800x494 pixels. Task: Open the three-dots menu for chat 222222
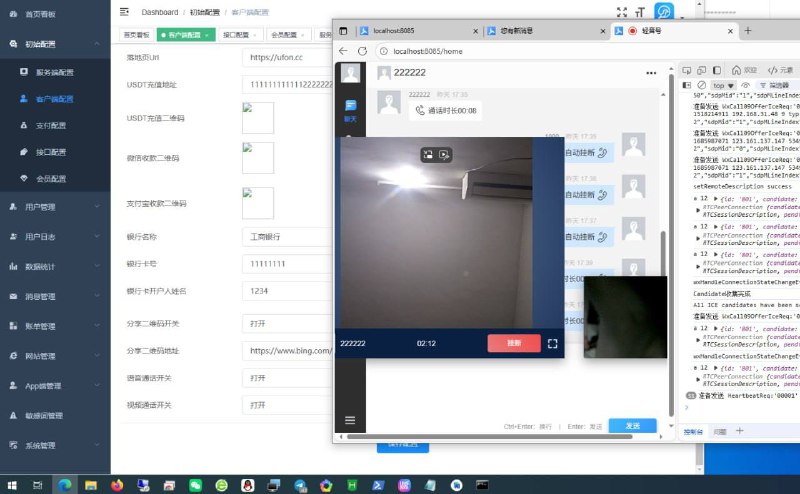[651, 73]
